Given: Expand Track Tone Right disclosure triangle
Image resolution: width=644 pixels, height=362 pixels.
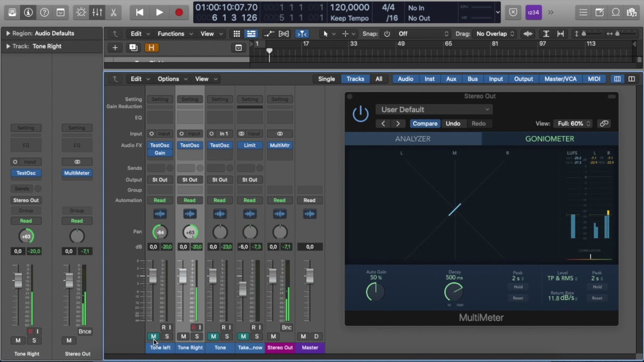Looking at the screenshot, I should (x=8, y=46).
